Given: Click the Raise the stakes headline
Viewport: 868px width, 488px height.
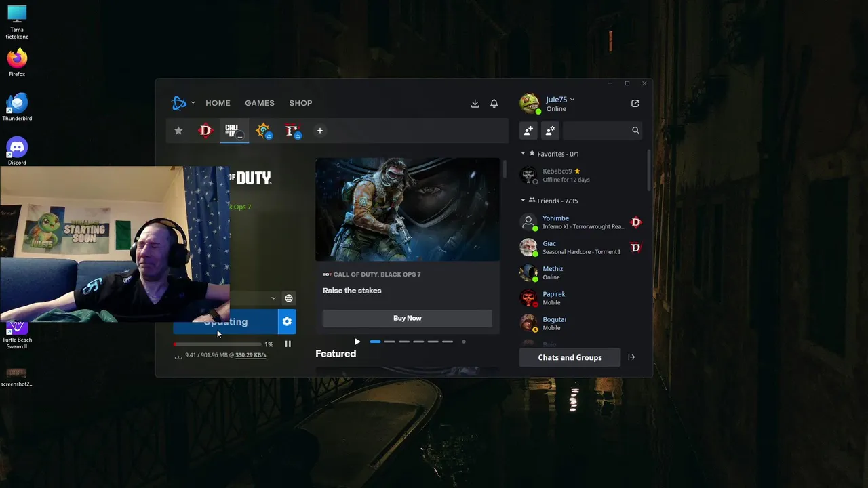Looking at the screenshot, I should tap(352, 291).
